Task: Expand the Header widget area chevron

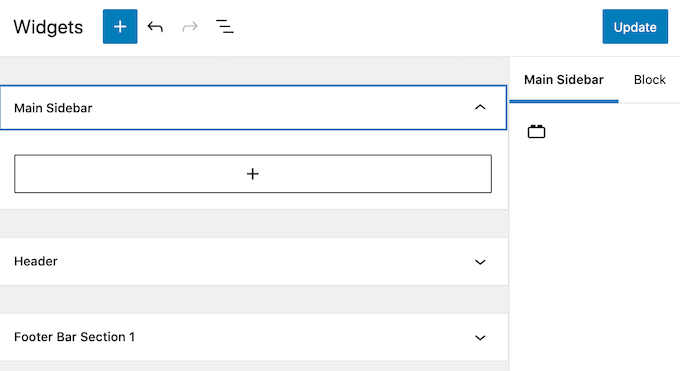Action: click(x=480, y=262)
